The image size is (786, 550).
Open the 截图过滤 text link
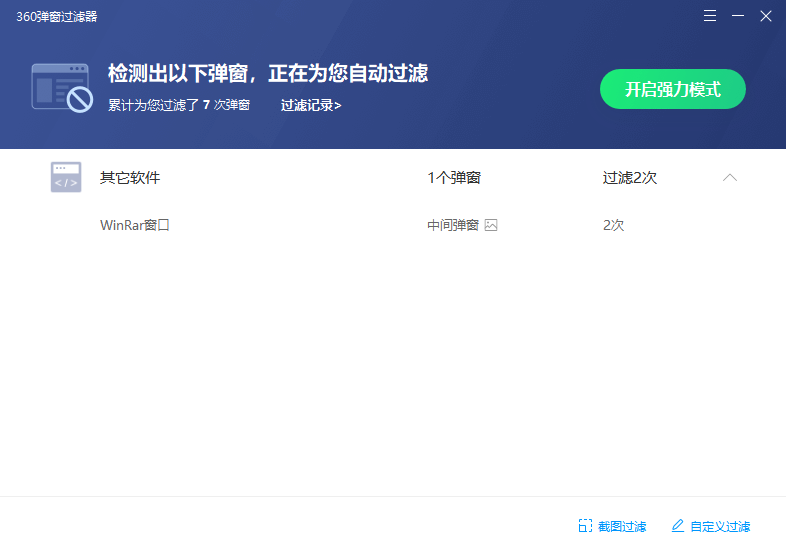622,526
